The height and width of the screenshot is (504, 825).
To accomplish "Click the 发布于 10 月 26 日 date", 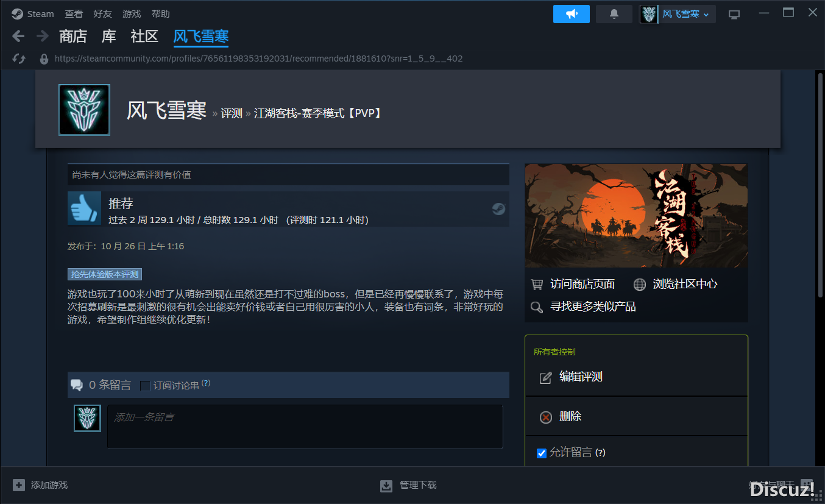I will tap(126, 246).
